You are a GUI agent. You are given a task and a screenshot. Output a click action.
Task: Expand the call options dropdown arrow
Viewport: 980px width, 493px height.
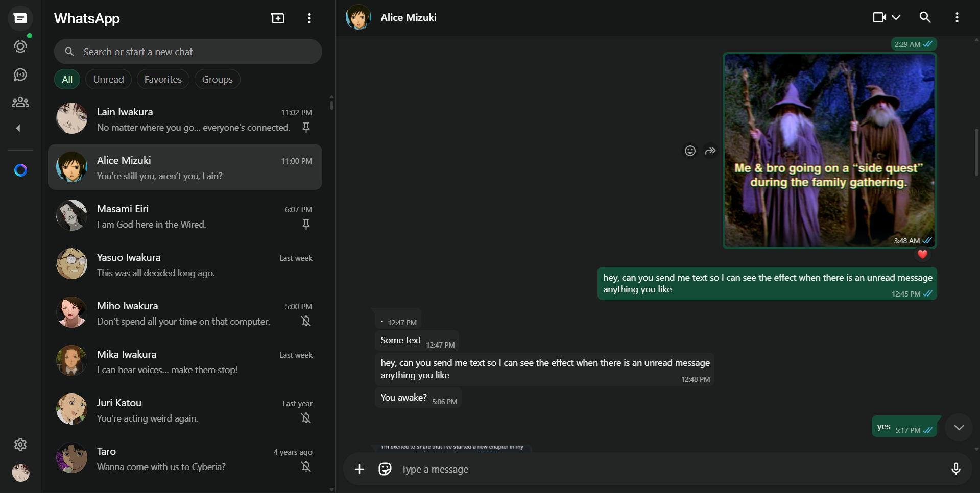(x=896, y=17)
